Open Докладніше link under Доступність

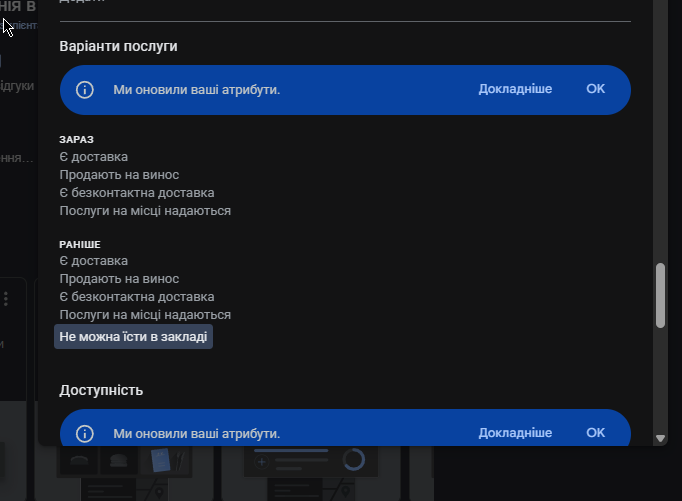pos(515,433)
